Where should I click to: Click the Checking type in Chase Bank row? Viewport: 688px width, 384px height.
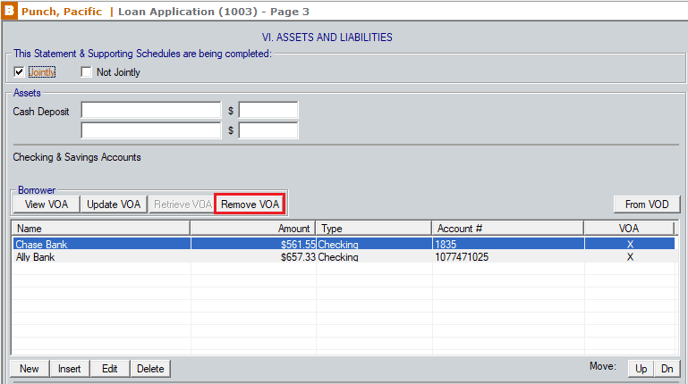click(x=338, y=244)
